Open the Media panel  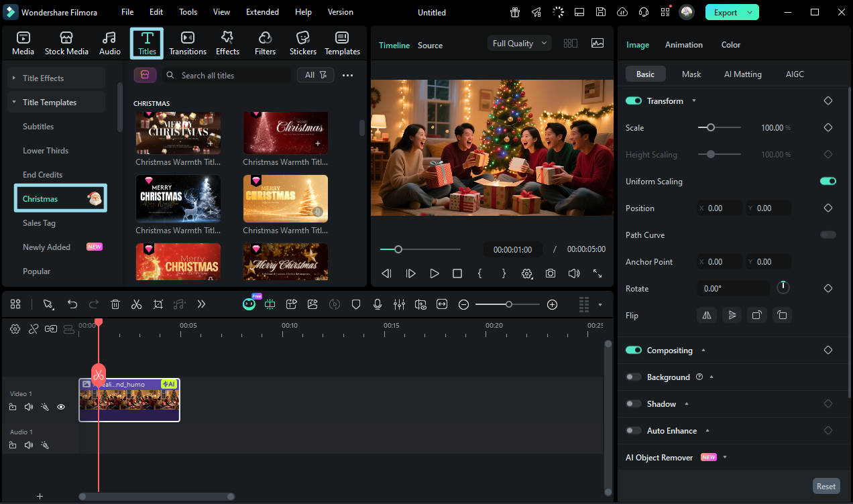tap(23, 43)
